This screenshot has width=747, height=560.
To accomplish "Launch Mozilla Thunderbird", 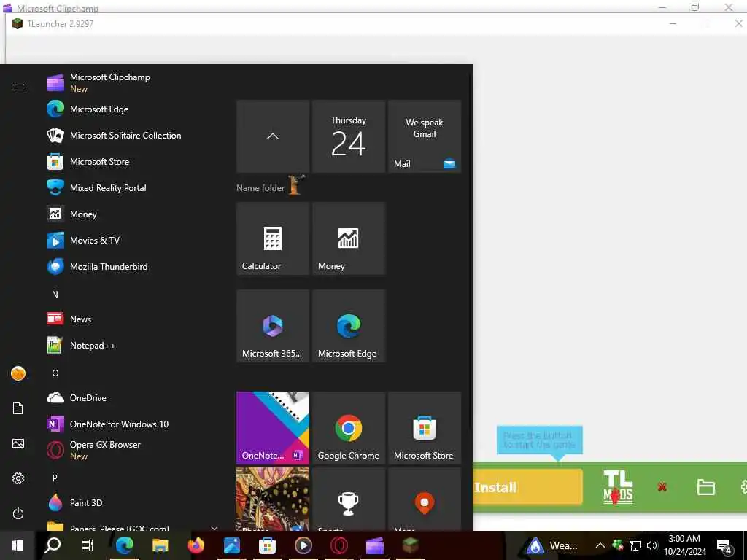I will [133, 266].
